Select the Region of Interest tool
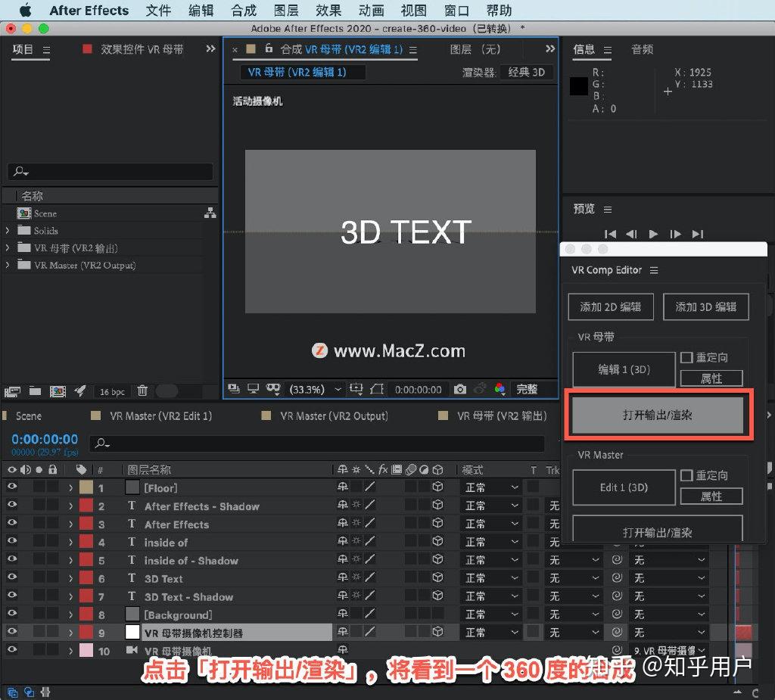 [x=356, y=389]
